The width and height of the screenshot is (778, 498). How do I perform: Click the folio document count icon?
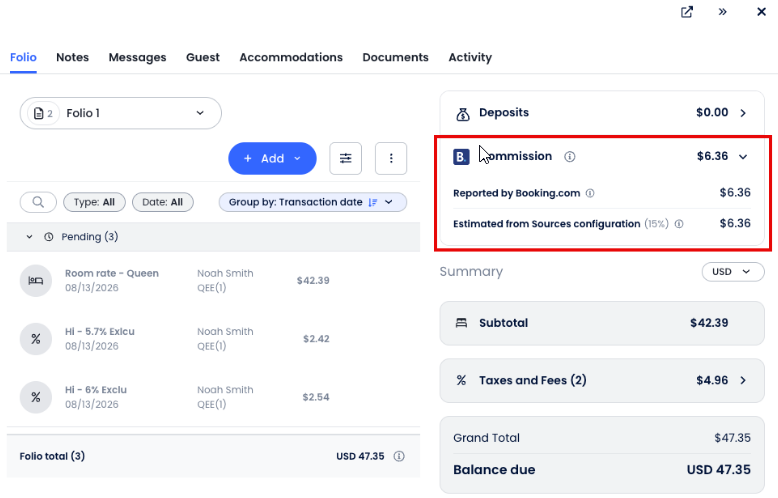click(44, 114)
